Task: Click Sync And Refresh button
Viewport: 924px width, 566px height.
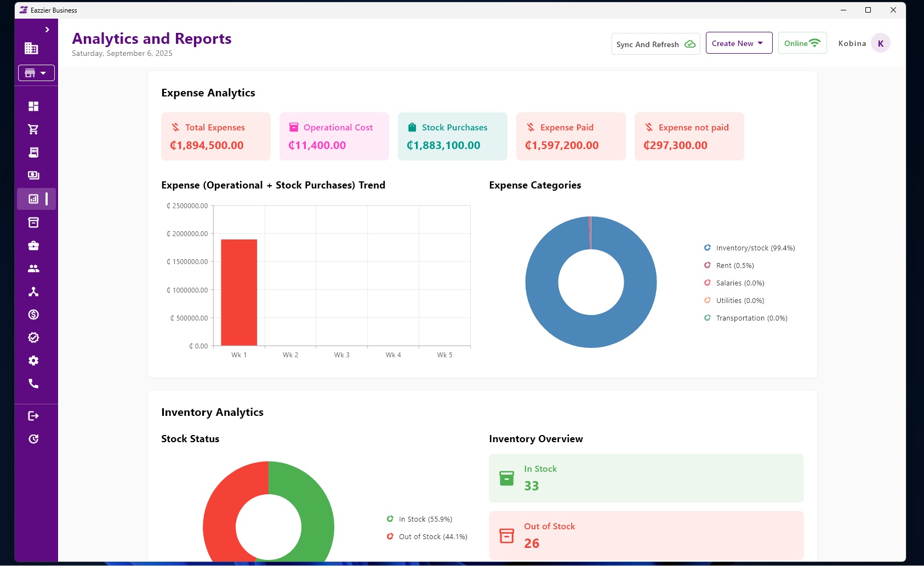Action: tap(655, 44)
